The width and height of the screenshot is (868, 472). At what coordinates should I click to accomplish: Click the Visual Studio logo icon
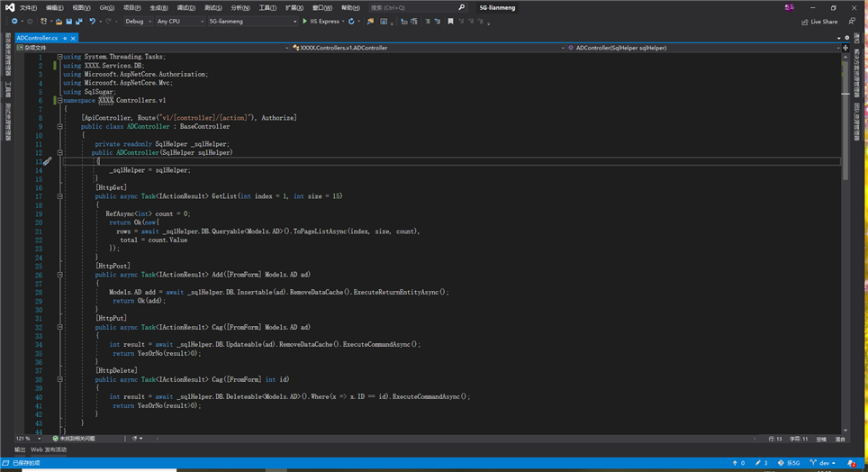coord(9,7)
